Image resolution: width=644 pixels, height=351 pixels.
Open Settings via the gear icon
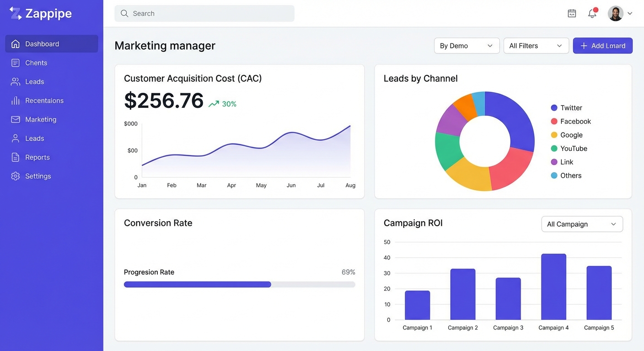click(x=16, y=176)
